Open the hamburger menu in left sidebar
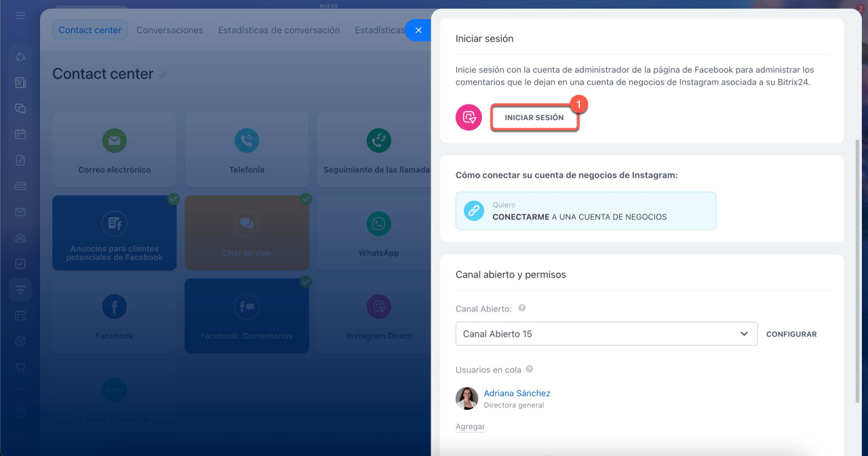 click(x=20, y=15)
